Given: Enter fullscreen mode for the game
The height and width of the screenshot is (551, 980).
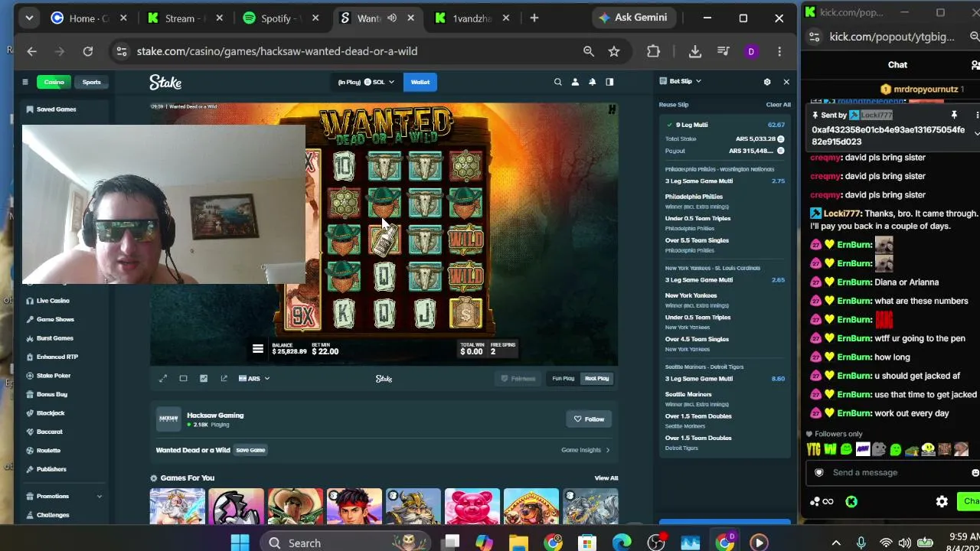Looking at the screenshot, I should pyautogui.click(x=163, y=378).
